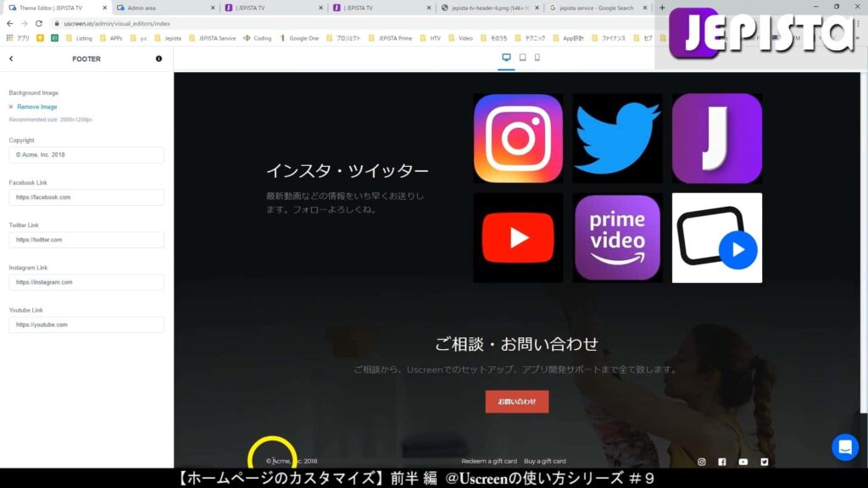Remove the footer background image
The width and height of the screenshot is (868, 488).
pos(33,107)
